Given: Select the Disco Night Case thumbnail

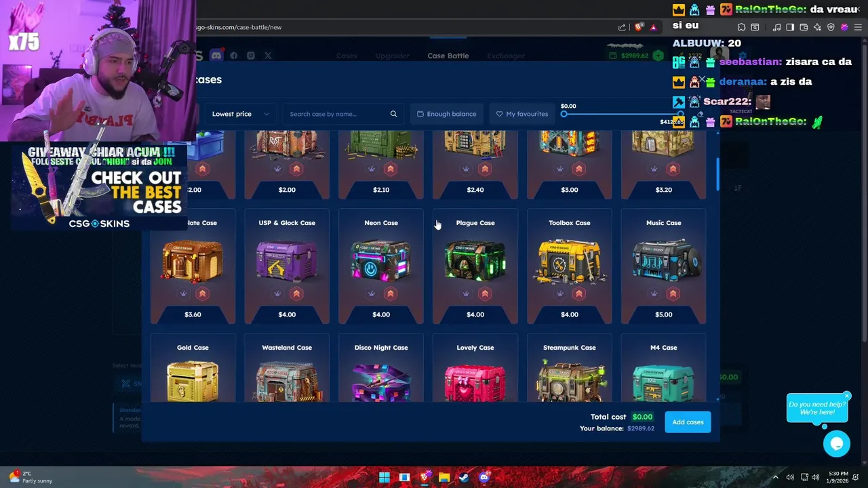Looking at the screenshot, I should [381, 383].
